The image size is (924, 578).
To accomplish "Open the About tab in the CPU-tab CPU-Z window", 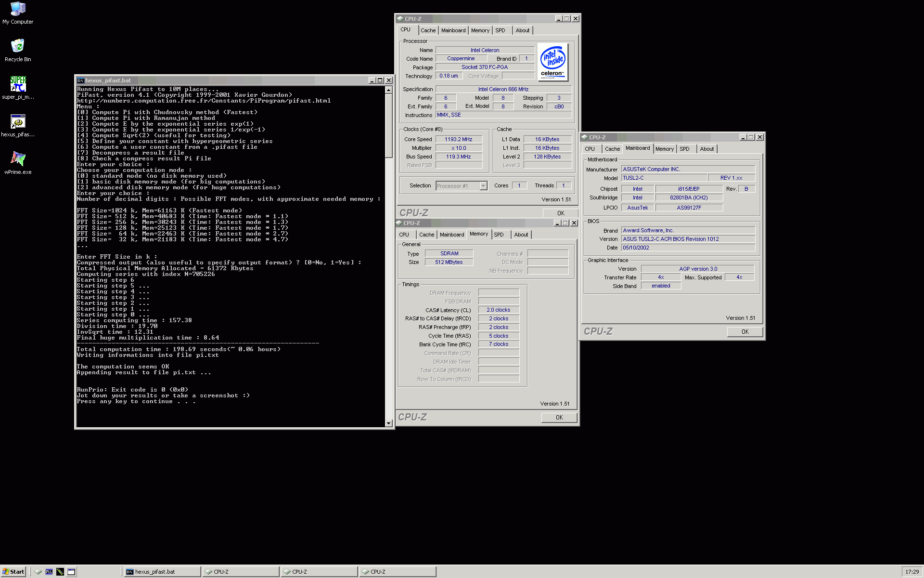I will point(523,30).
